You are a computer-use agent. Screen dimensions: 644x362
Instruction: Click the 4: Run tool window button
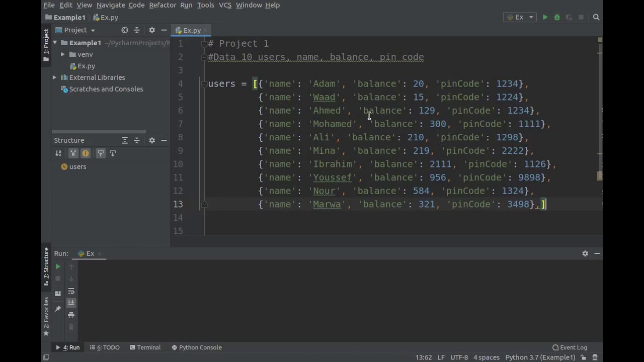point(68,347)
